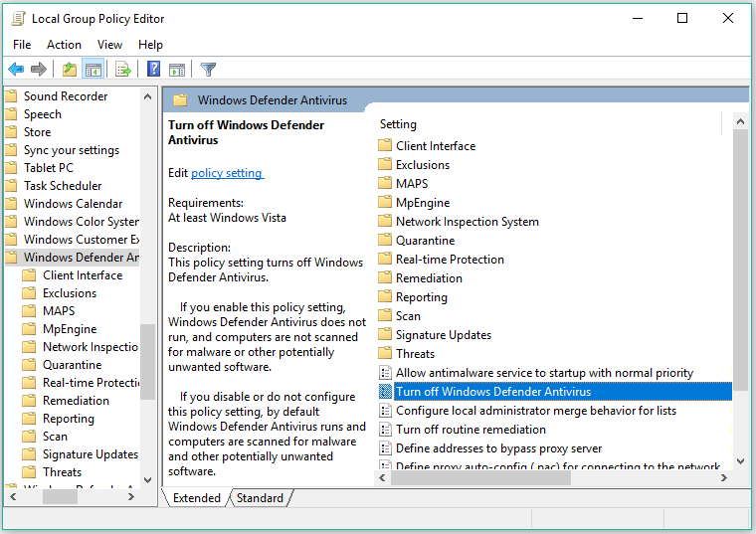Select Reporting subfolder in left tree

pos(68,419)
